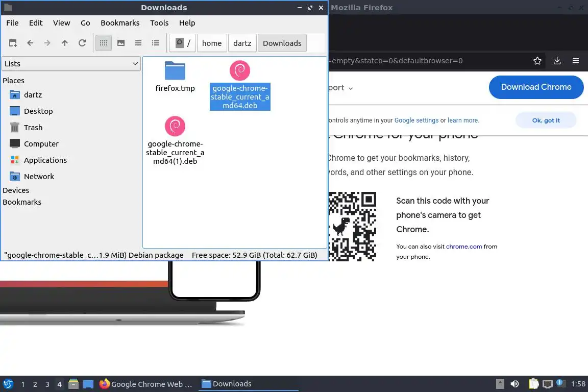
Task: Switch to workspace 4
Action: click(59, 384)
